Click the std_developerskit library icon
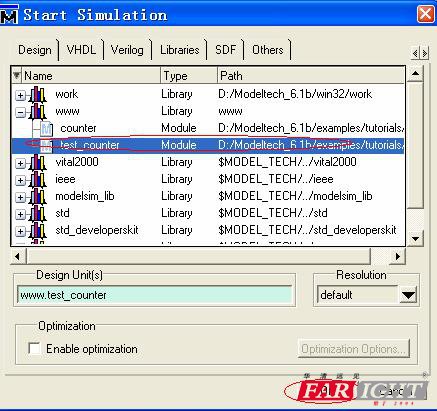 [37, 231]
